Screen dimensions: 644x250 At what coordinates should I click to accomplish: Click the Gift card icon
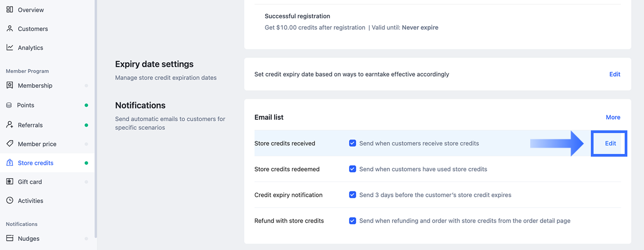[10, 182]
